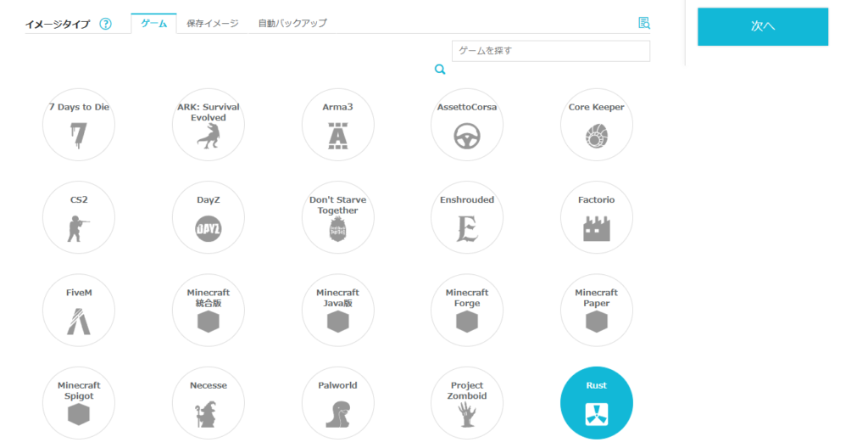Focus the ゲームを探す search field

pyautogui.click(x=551, y=50)
